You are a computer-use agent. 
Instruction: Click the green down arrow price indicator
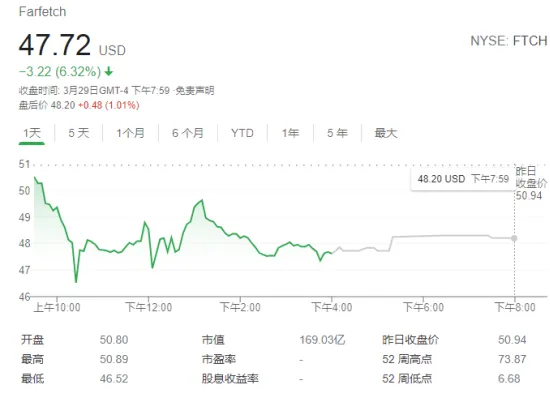[x=109, y=72]
